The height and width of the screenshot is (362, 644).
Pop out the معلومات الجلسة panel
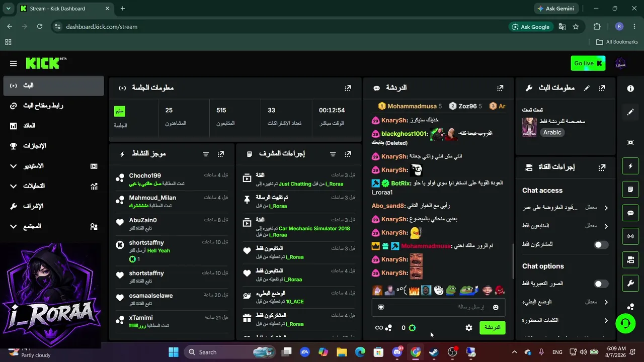tap(348, 88)
